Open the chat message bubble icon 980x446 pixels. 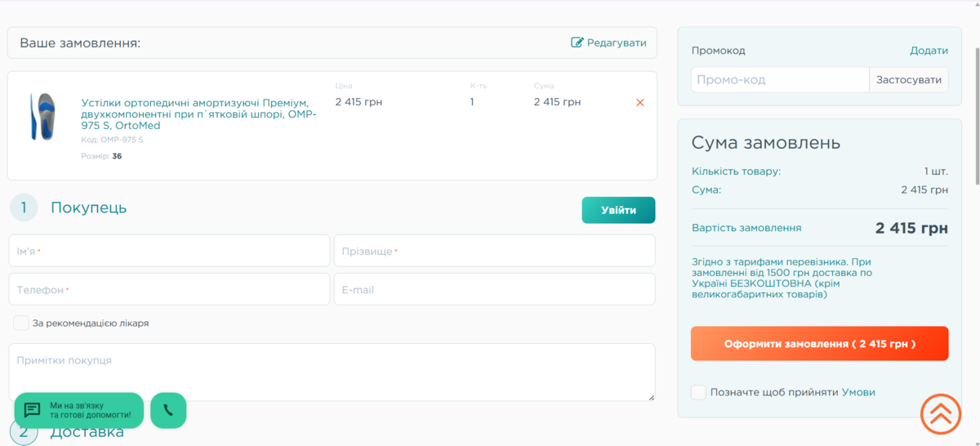pyautogui.click(x=33, y=410)
